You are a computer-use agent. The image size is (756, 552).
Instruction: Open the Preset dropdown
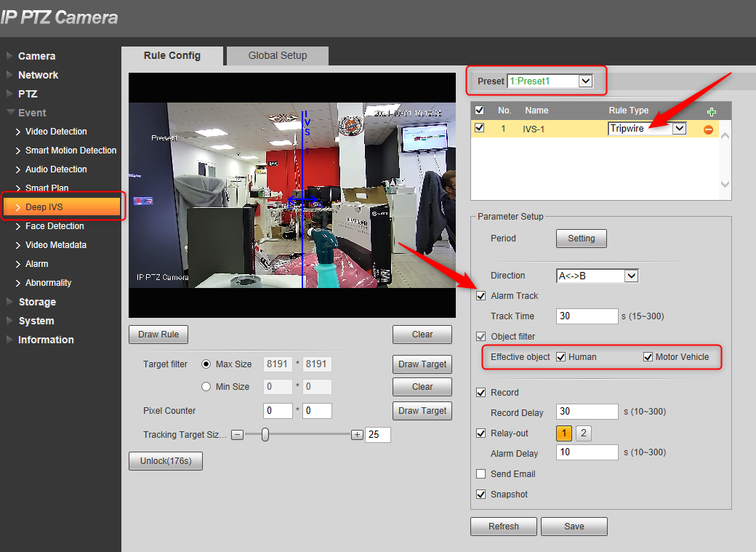click(586, 81)
